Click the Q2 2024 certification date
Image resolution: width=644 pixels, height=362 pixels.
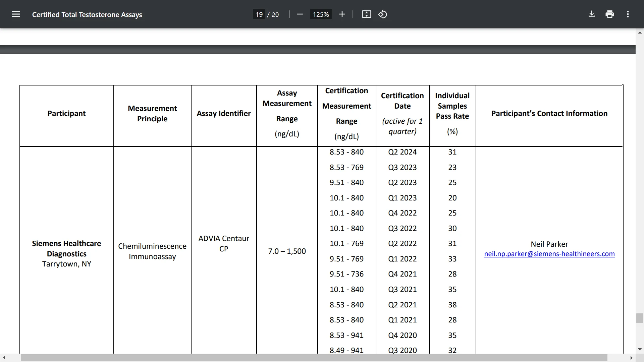(x=402, y=152)
